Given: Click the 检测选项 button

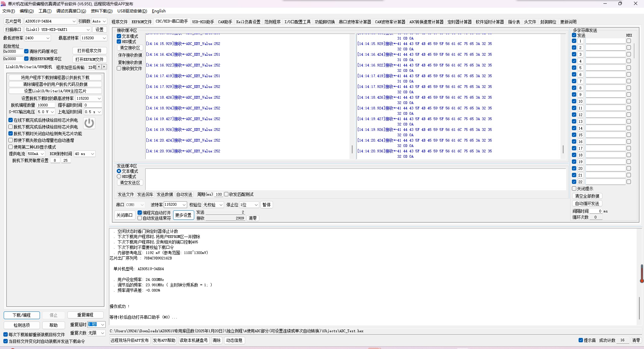Looking at the screenshot, I should click(x=22, y=325).
